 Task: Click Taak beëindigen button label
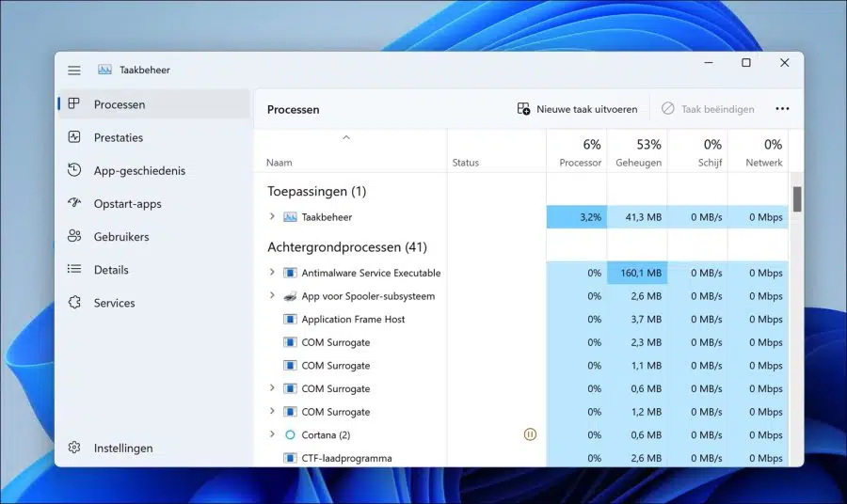pos(717,109)
